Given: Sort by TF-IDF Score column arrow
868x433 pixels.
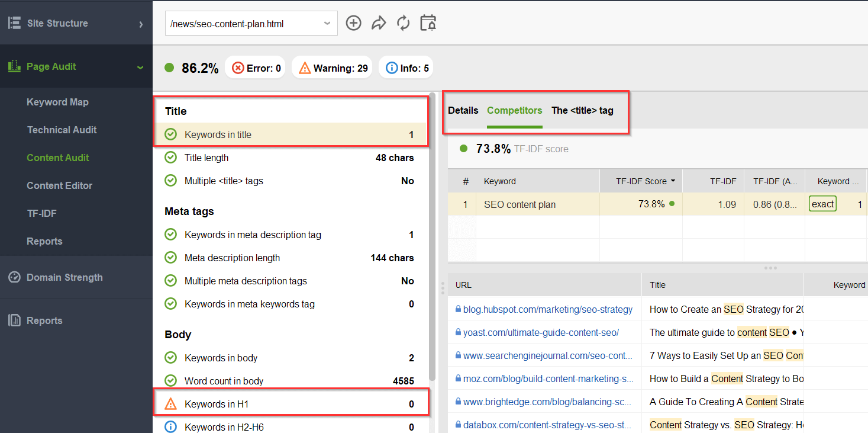Looking at the screenshot, I should 672,181.
